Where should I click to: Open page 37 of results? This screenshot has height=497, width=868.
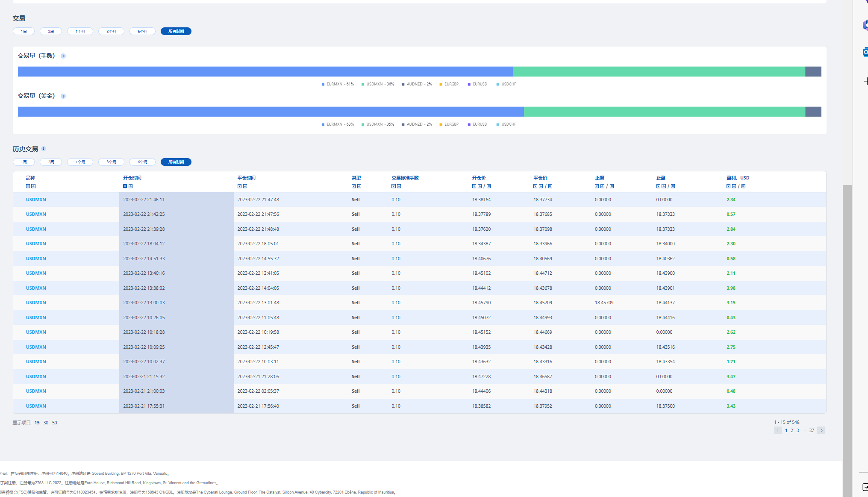pos(811,431)
